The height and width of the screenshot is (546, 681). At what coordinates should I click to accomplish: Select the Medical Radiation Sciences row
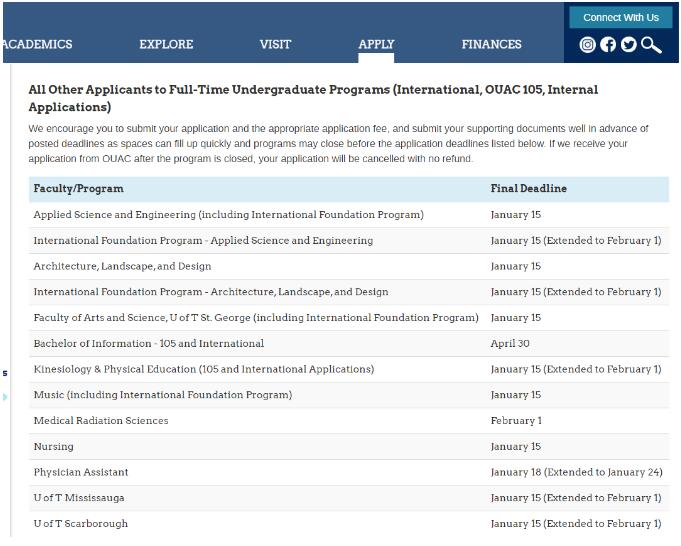(101, 421)
